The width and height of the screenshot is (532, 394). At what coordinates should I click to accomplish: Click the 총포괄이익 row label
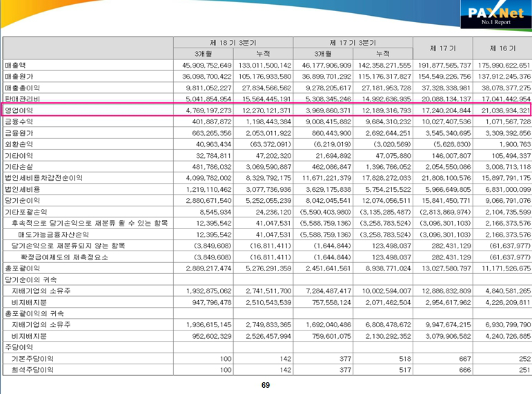21,268
